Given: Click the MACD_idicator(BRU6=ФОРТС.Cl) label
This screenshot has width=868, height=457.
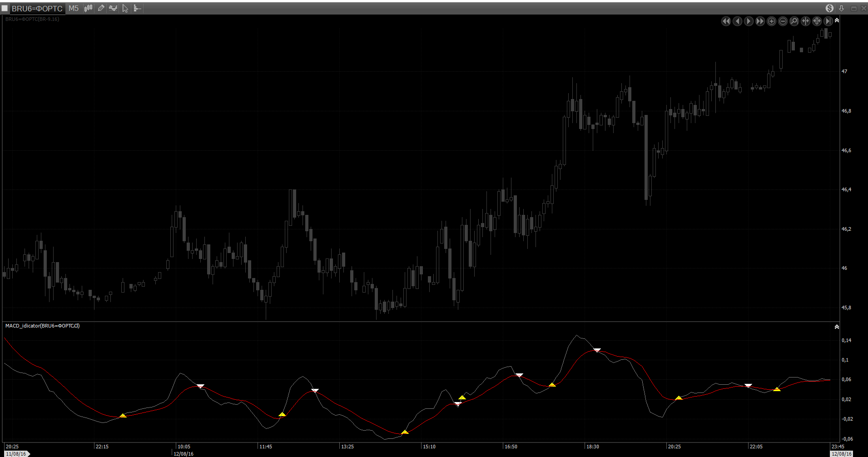Looking at the screenshot, I should pos(42,326).
